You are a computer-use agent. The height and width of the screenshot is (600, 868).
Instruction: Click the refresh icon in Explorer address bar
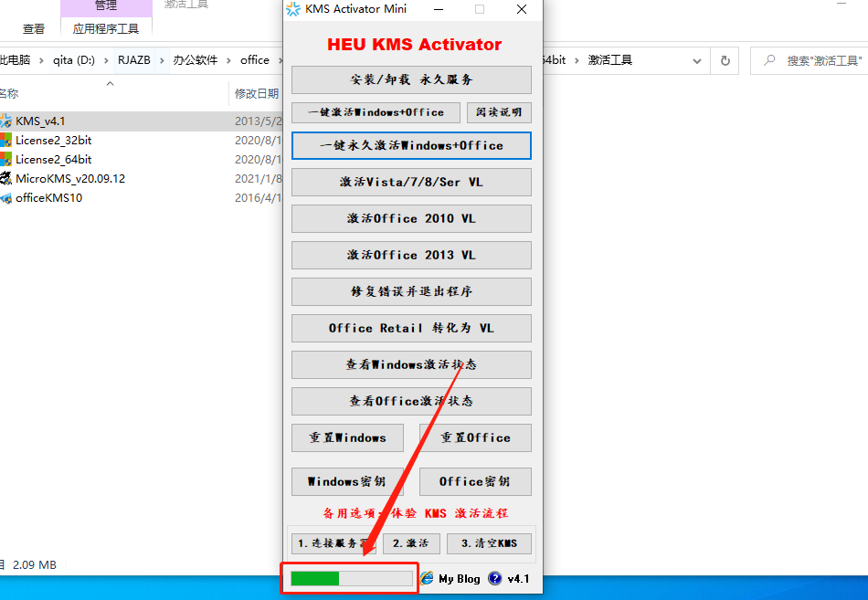pos(725,60)
